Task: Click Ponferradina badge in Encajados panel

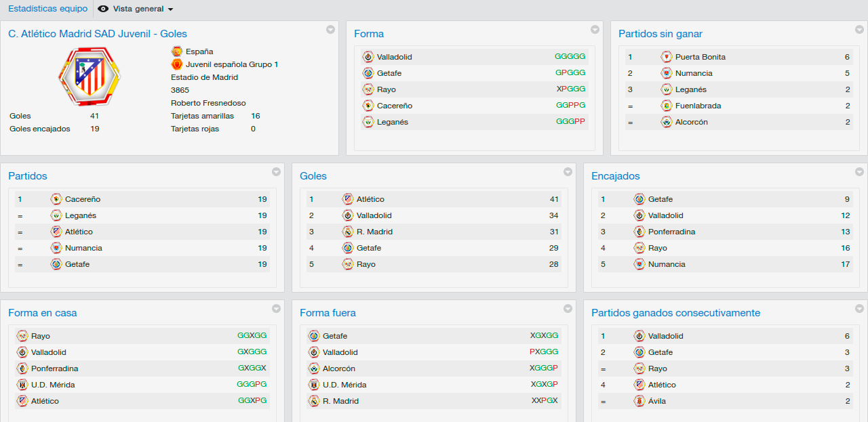Action: tap(639, 232)
